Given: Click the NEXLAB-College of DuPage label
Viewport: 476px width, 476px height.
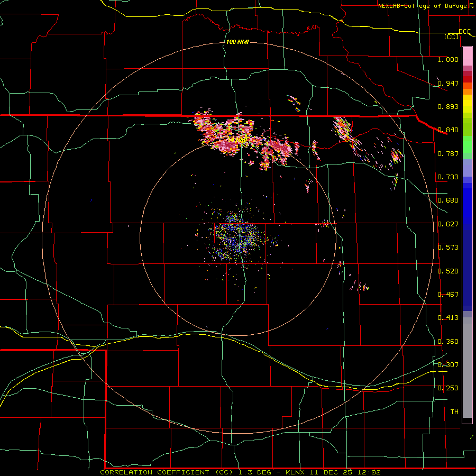Looking at the screenshot, I should (422, 6).
